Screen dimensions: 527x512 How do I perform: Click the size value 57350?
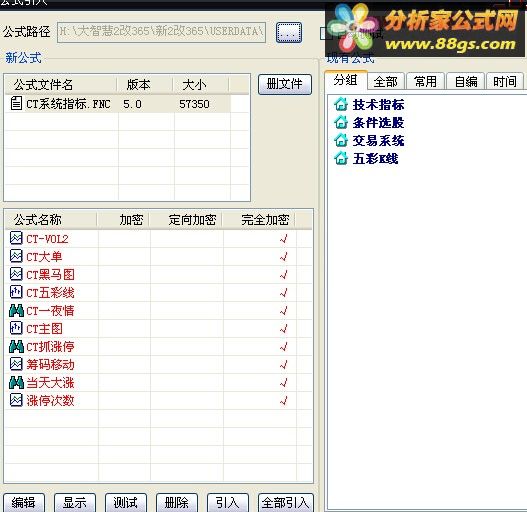194,104
